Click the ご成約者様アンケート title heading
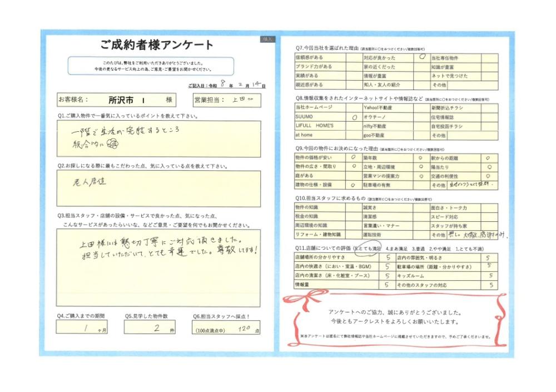 tap(157, 46)
